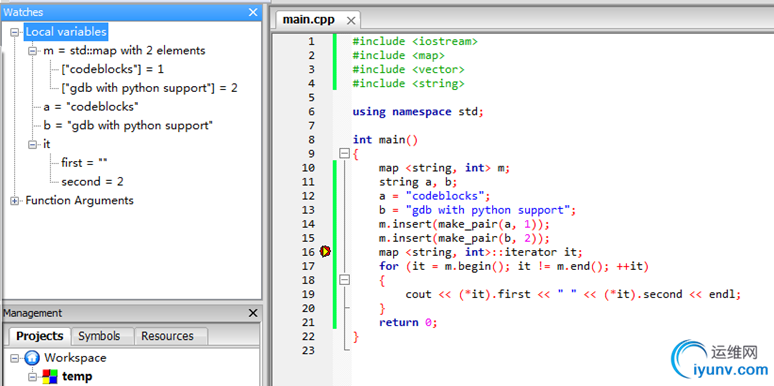The image size is (774, 386).
Task: Close the main.cpp editor tab
Action: pos(351,21)
